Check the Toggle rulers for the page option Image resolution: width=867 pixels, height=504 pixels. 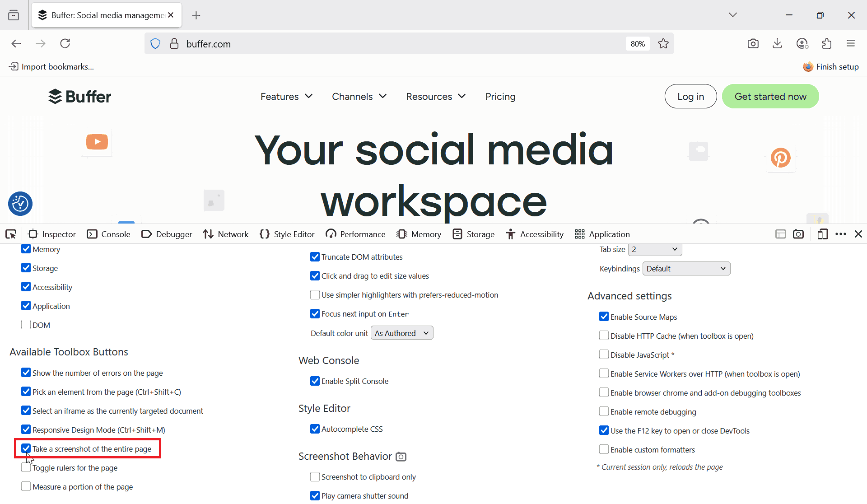click(x=26, y=467)
